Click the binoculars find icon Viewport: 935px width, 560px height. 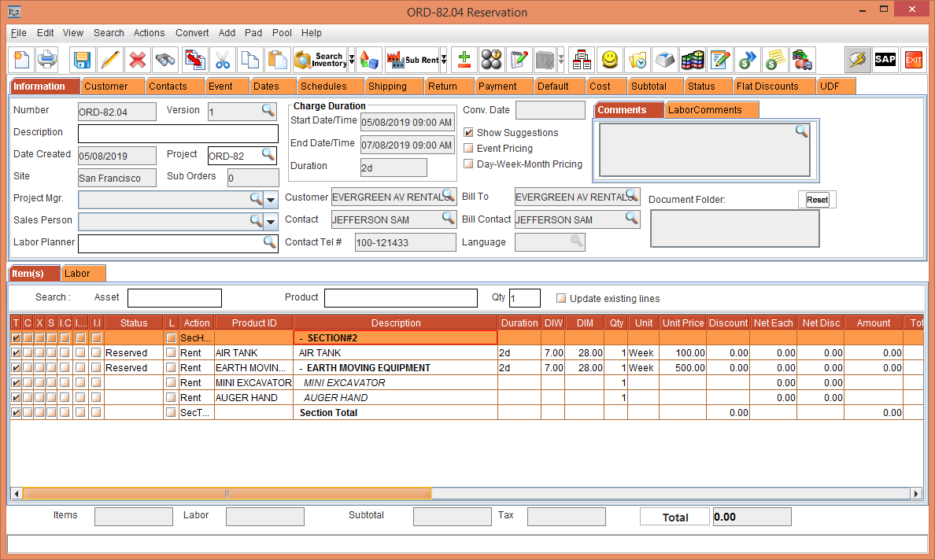(165, 60)
